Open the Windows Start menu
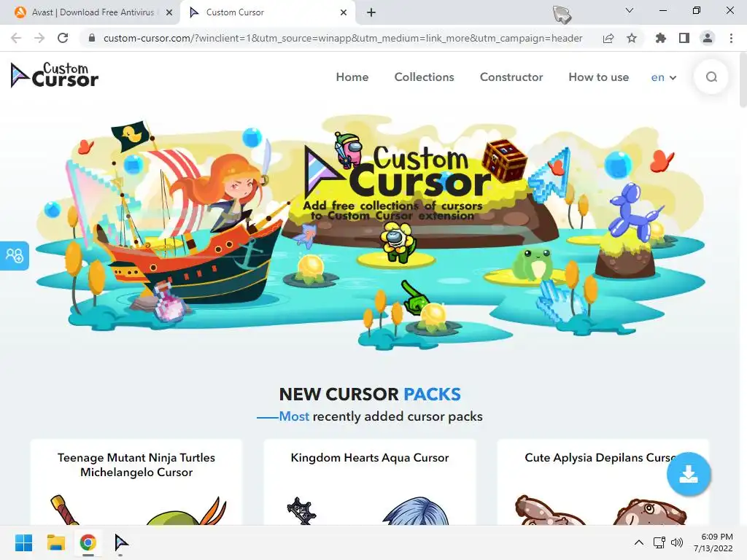The image size is (747, 560). click(23, 542)
